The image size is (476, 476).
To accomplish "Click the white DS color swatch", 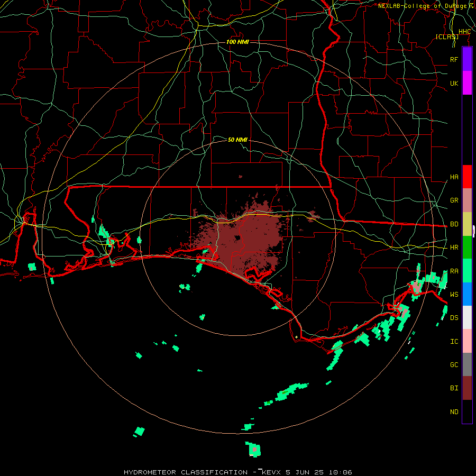I will pos(467,317).
